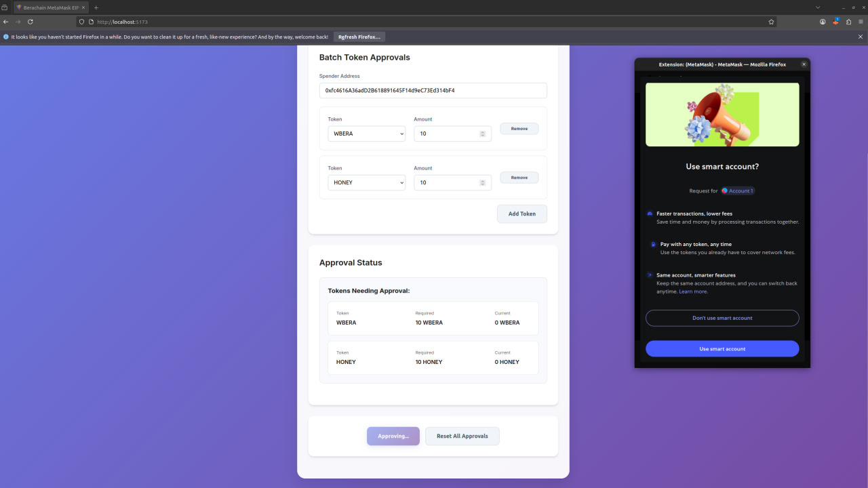List all tabs with the chevron
This screenshot has height=488, width=868.
coord(818,7)
